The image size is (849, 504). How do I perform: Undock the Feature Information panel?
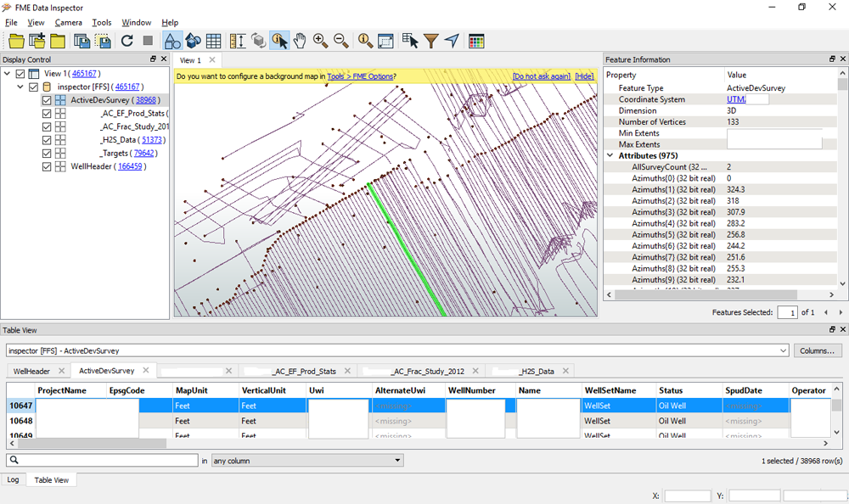point(832,59)
